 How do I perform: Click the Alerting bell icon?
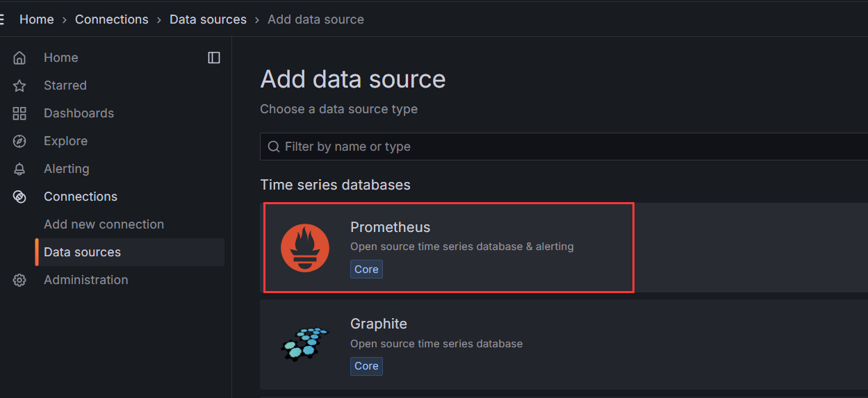[x=19, y=169]
